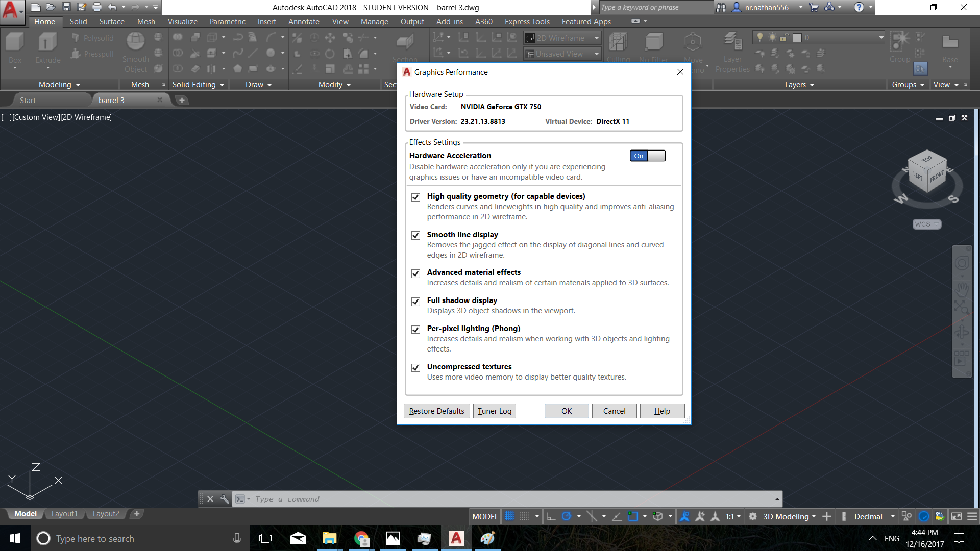Click inside the Type a command field

click(357, 498)
